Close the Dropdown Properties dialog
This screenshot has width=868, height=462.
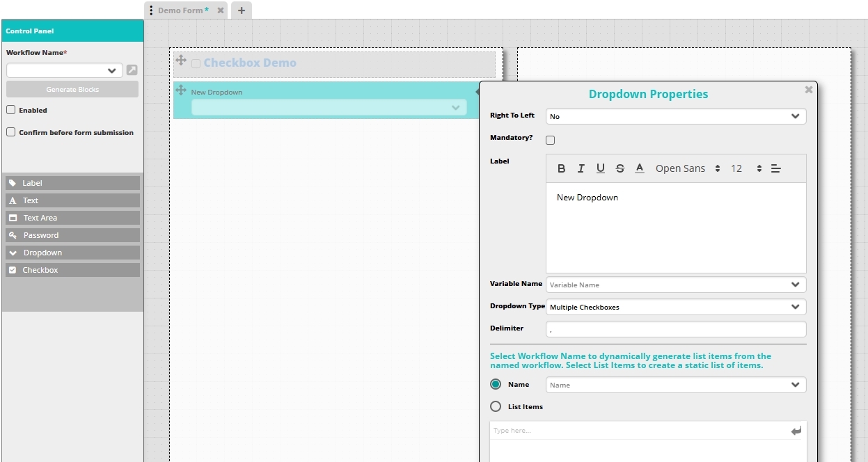point(808,90)
